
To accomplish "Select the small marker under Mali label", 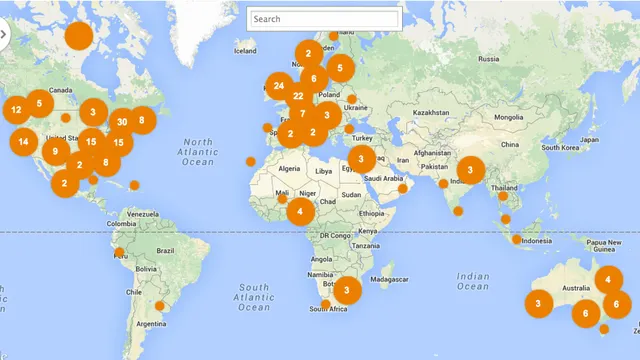I will [x=282, y=199].
